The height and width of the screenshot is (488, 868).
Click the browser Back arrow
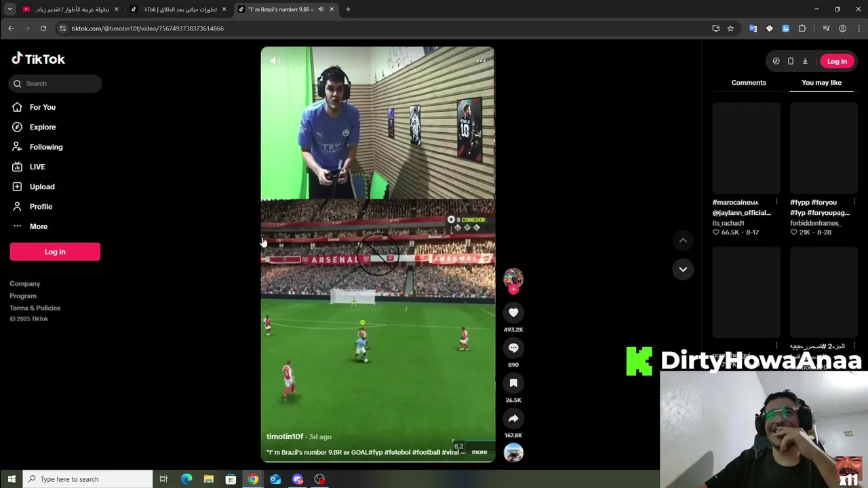click(x=11, y=28)
